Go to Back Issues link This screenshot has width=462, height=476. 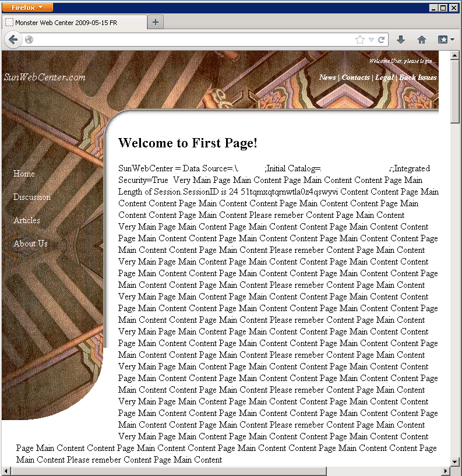(x=418, y=77)
